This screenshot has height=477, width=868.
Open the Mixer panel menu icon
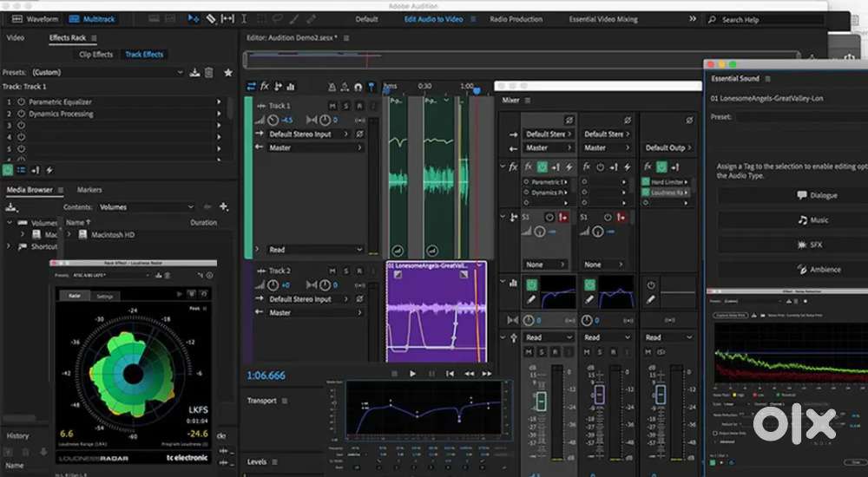528,100
